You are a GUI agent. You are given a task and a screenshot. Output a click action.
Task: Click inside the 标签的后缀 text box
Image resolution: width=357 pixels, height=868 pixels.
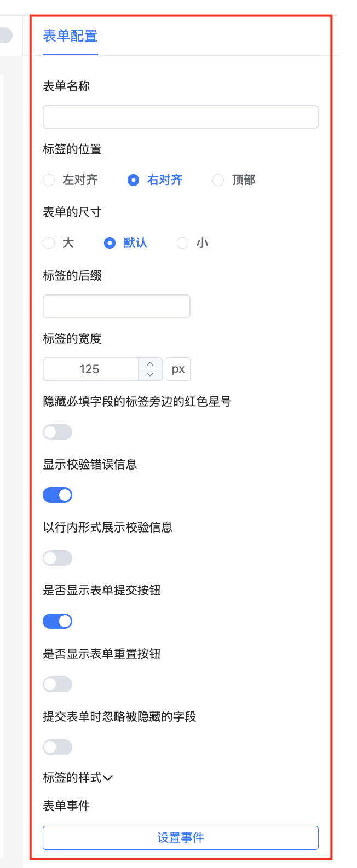[x=116, y=306]
